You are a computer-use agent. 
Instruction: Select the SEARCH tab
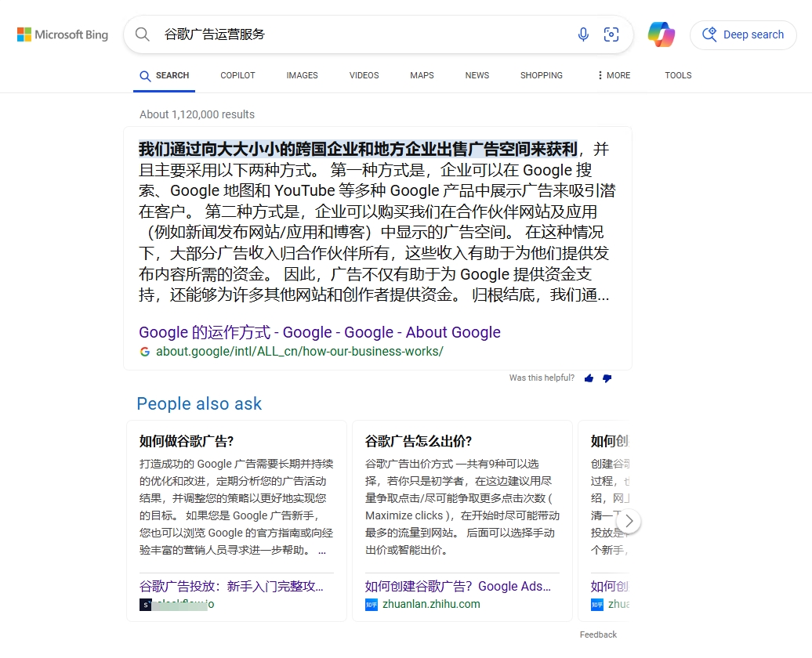164,75
